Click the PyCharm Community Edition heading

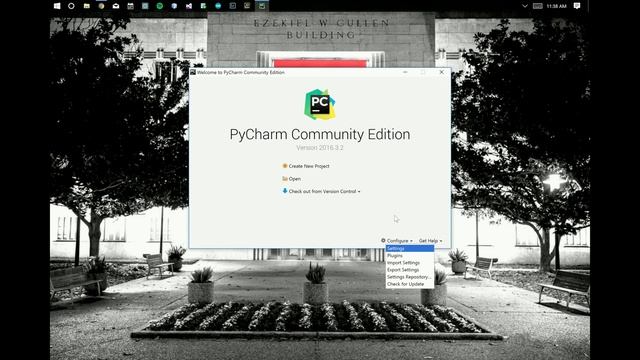coord(320,134)
